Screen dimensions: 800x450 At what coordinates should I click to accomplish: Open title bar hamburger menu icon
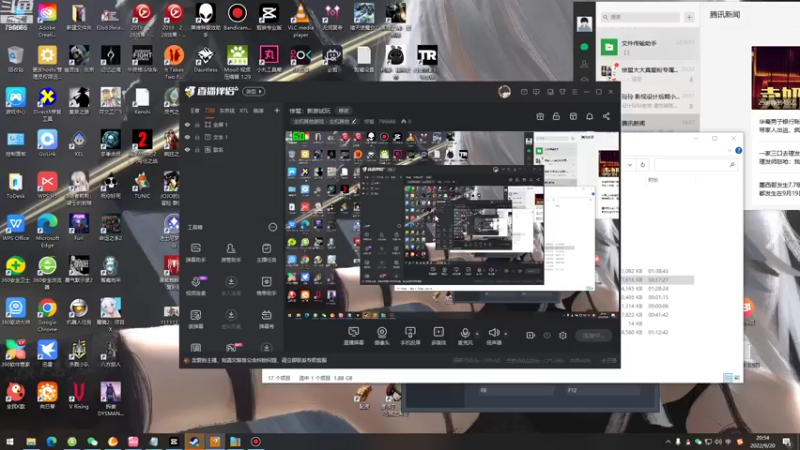tap(574, 92)
